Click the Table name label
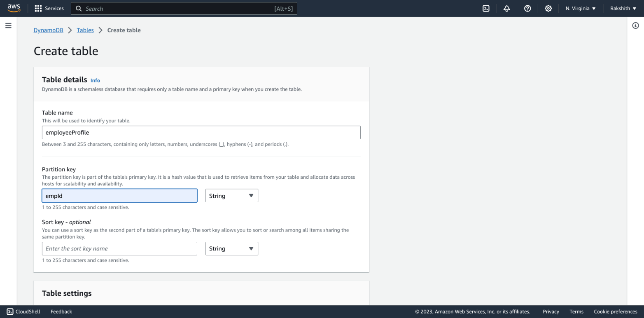 pyautogui.click(x=57, y=112)
